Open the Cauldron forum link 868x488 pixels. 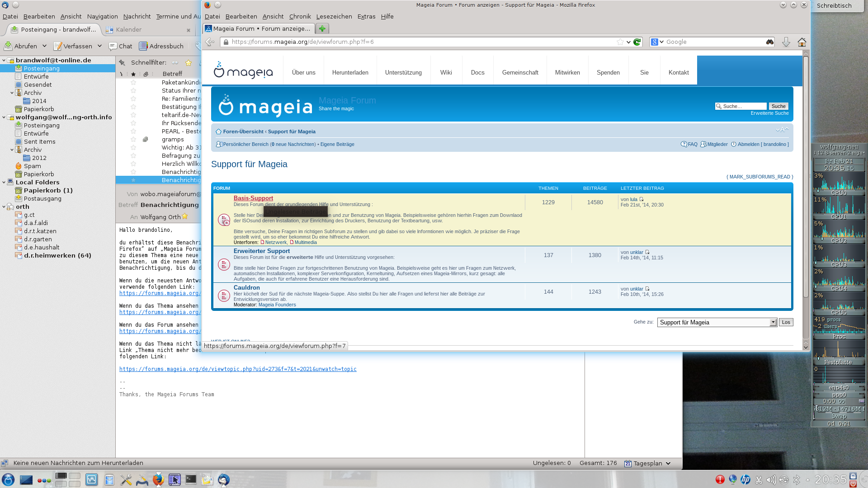click(x=246, y=287)
